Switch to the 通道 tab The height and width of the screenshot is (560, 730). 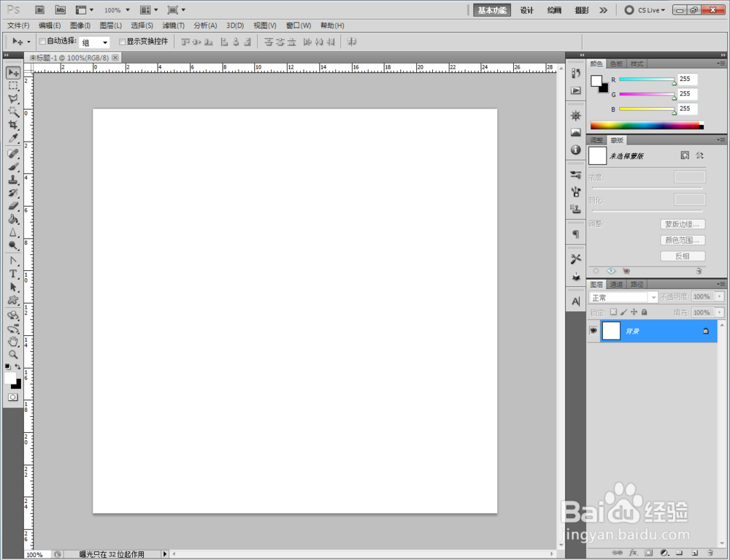(616, 284)
